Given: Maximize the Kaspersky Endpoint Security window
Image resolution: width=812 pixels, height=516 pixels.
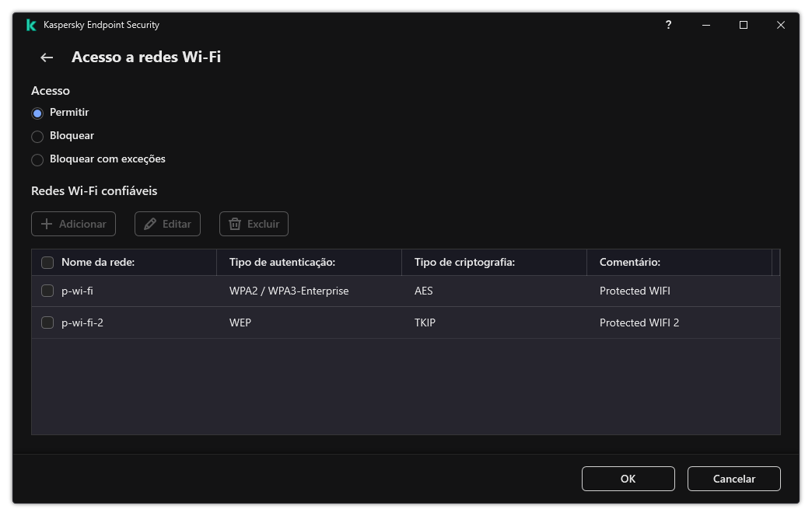Looking at the screenshot, I should (743, 25).
